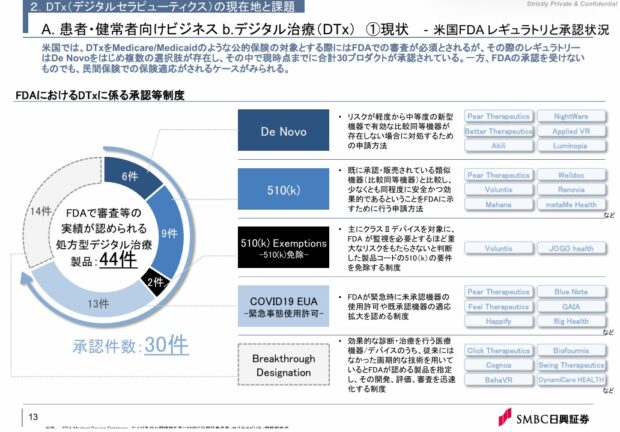Click the Breakthrough Designation dashed box
This screenshot has height=432, width=620.
click(x=276, y=365)
